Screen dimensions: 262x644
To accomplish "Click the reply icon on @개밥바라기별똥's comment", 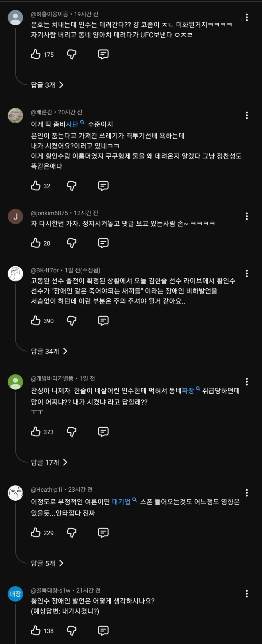I will point(103,432).
